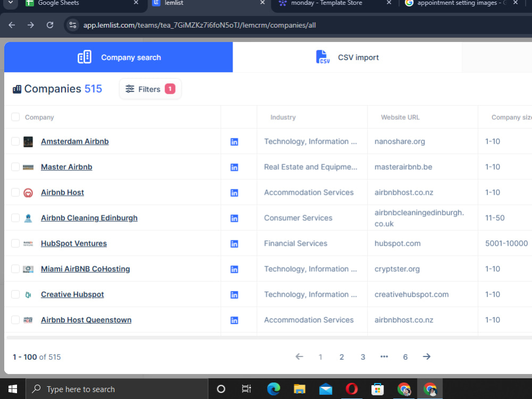Screen dimensions: 532x399
Task: Click the browser address bar URL
Action: pyautogui.click(x=199, y=25)
